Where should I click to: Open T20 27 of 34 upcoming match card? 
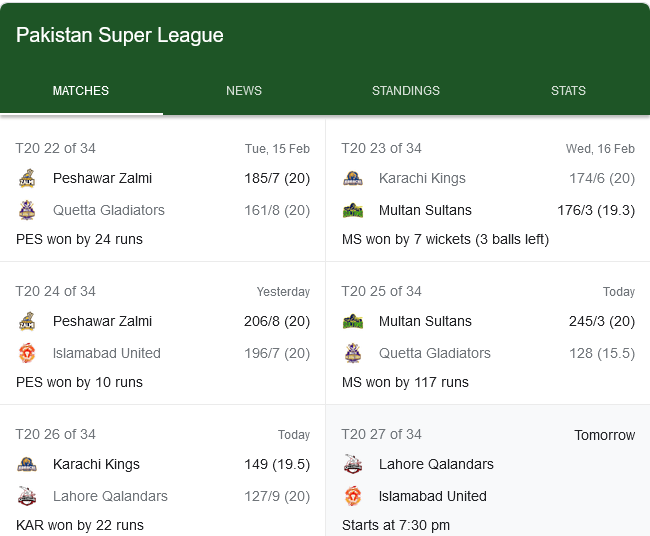click(488, 471)
